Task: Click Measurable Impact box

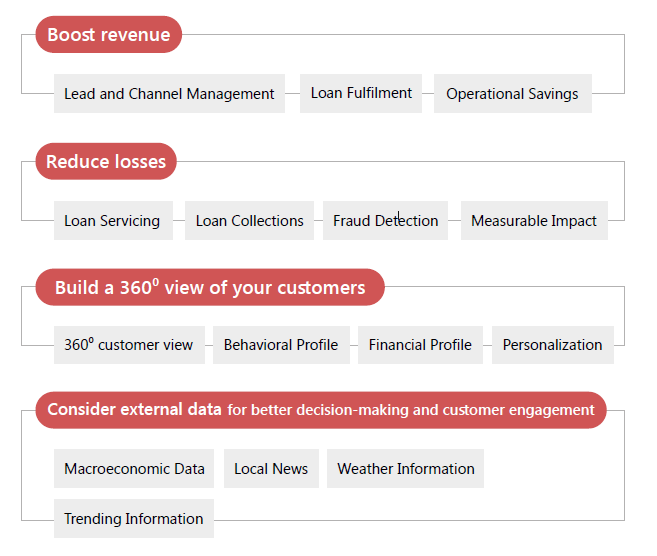Action: point(534,220)
